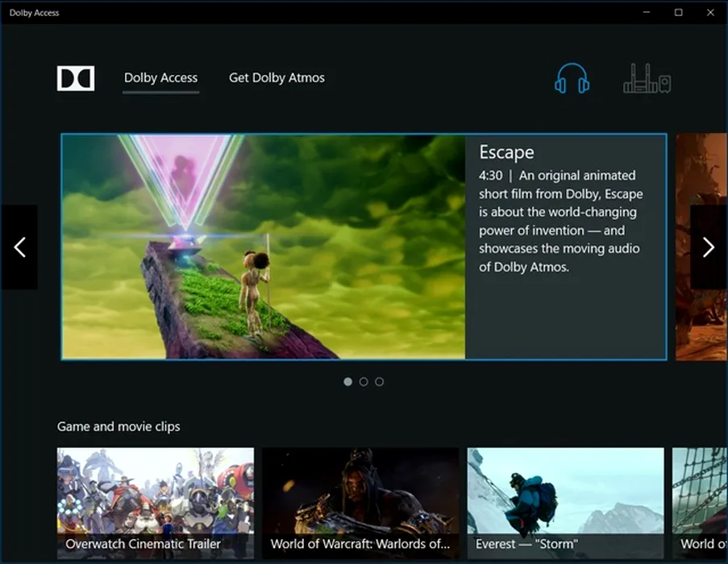Screen dimensions: 728x564
Task: Select the home theater speakers icon
Action: pyautogui.click(x=647, y=79)
